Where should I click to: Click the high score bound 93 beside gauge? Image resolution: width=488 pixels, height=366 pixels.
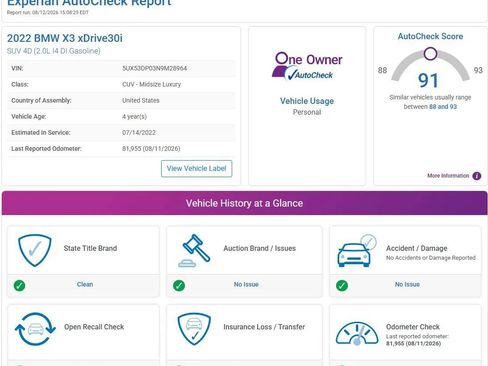click(x=478, y=70)
